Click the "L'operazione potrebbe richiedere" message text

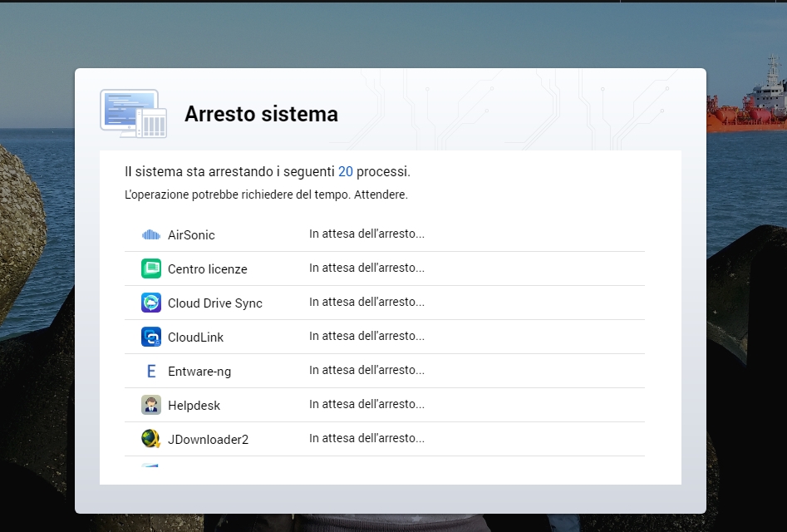point(266,195)
